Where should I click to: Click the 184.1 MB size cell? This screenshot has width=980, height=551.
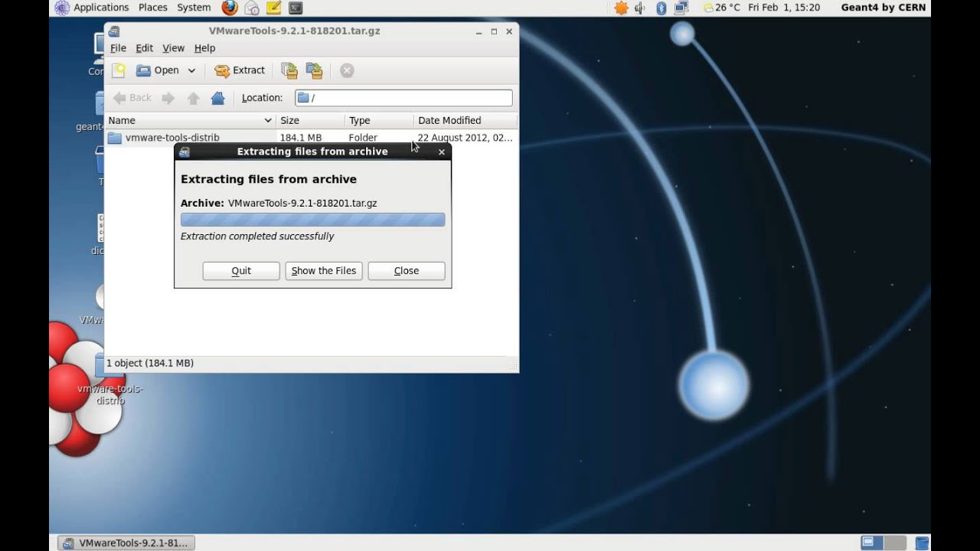(x=300, y=138)
